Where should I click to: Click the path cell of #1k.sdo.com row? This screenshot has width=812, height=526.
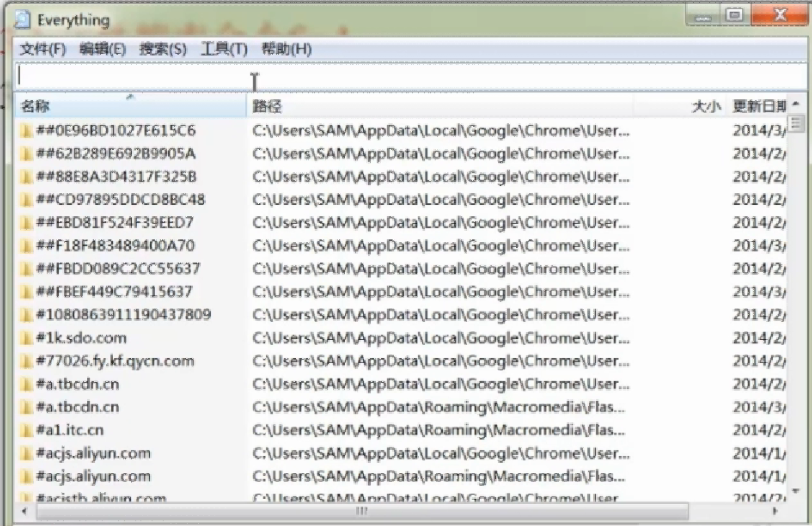(441, 338)
